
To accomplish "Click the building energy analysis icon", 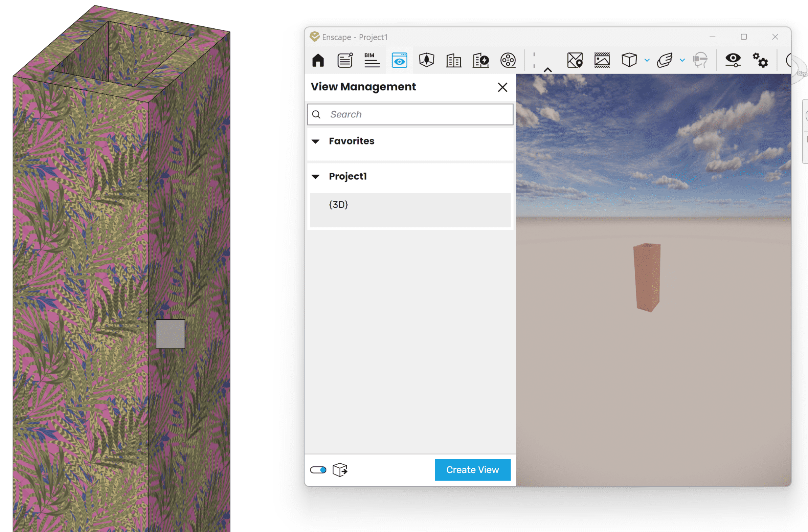I will pyautogui.click(x=480, y=61).
